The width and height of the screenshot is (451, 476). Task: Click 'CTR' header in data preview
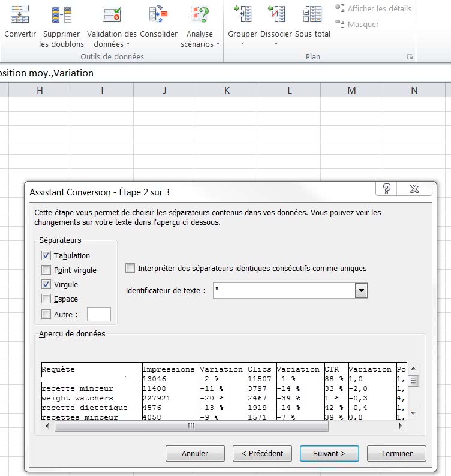coord(332,369)
